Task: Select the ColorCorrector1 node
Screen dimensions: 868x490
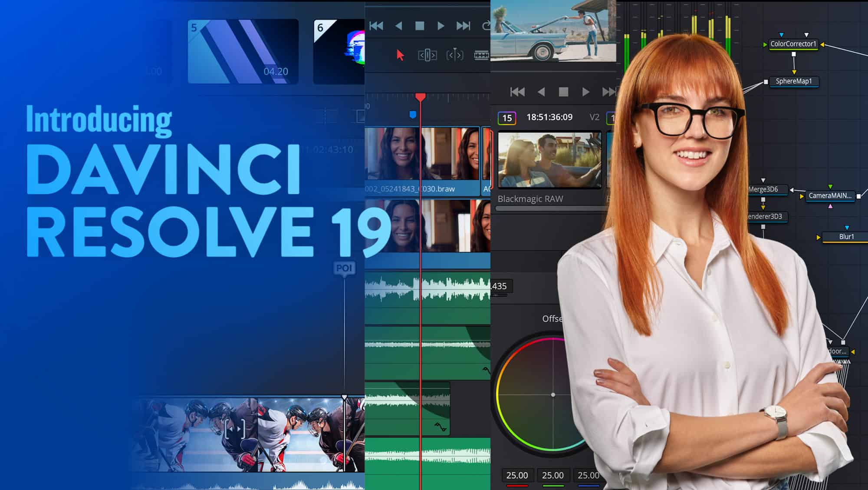Action: click(x=793, y=44)
